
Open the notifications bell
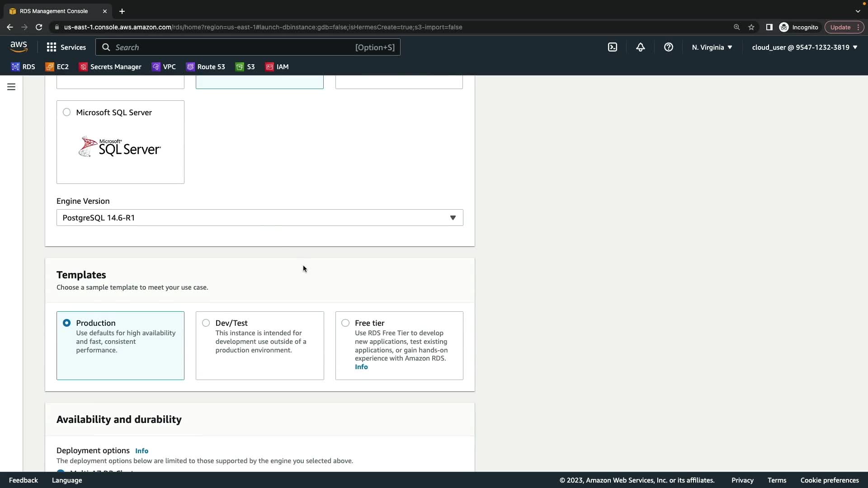click(640, 47)
